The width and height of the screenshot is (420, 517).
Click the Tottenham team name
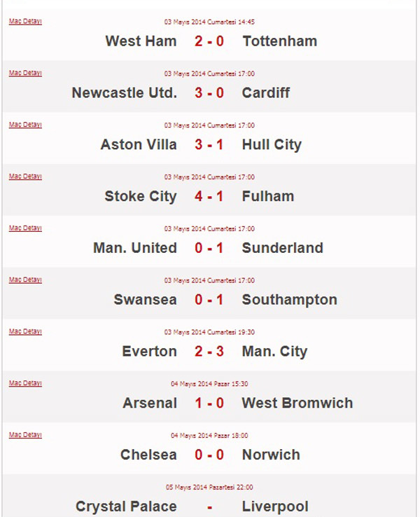click(x=280, y=41)
